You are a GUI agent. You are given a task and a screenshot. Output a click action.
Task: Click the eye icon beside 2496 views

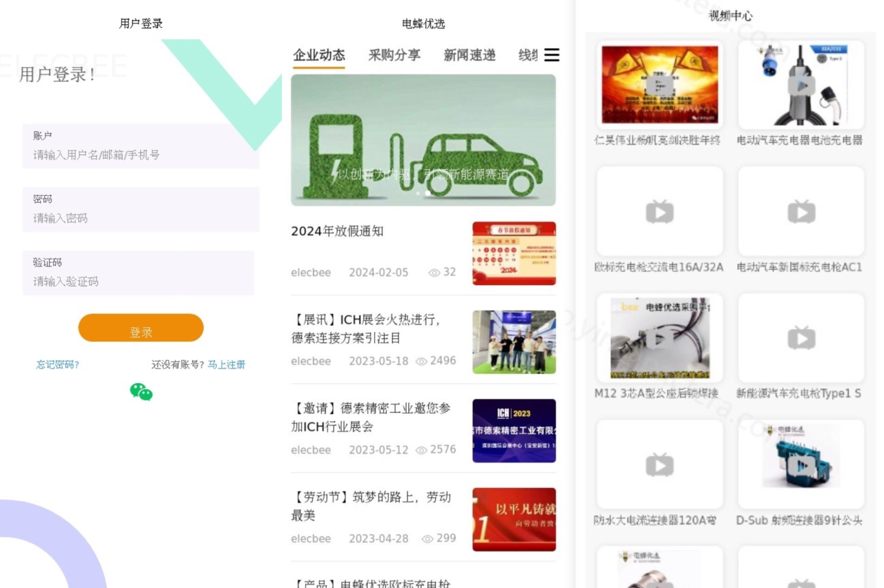pos(421,361)
